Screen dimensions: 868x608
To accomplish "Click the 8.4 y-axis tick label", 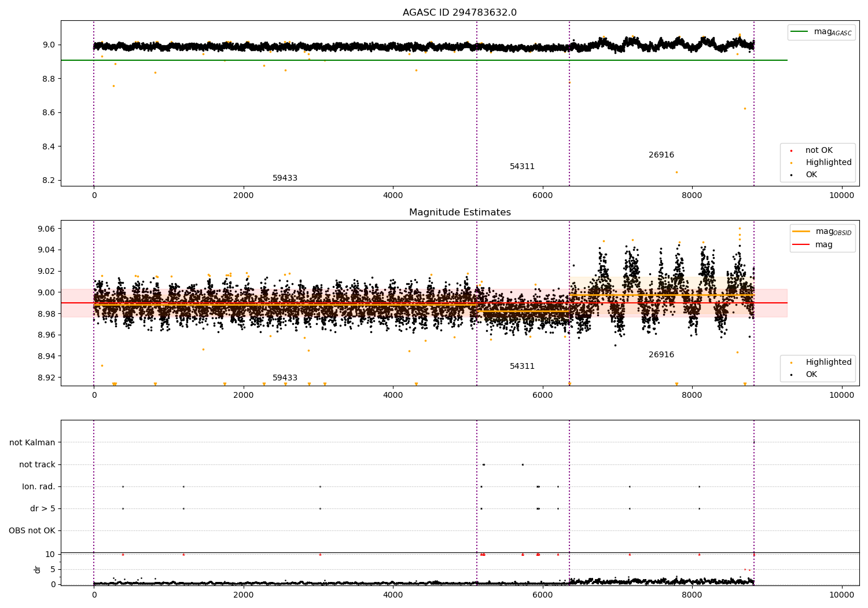I will 49,146.
